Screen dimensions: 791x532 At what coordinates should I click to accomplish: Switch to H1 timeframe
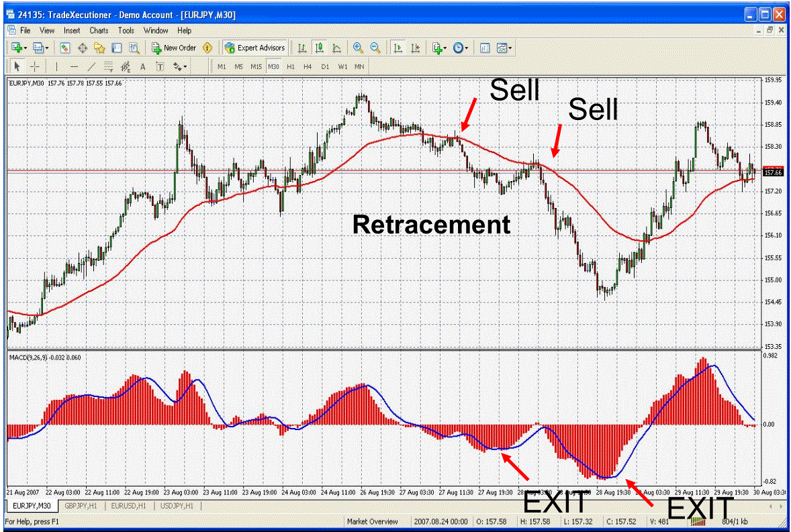[x=291, y=66]
